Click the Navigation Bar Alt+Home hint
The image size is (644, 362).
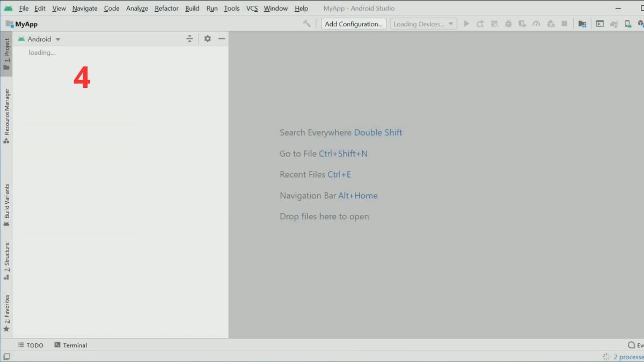coord(328,196)
